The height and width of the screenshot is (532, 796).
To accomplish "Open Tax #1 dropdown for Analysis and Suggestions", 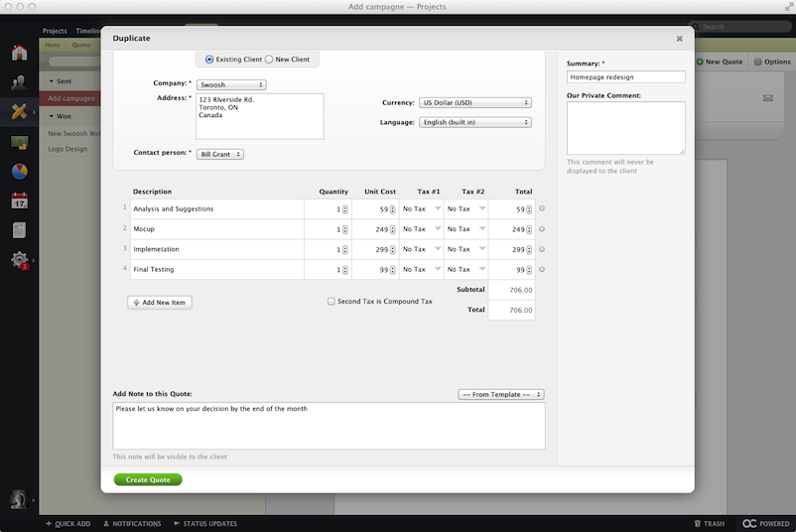I will click(x=422, y=208).
